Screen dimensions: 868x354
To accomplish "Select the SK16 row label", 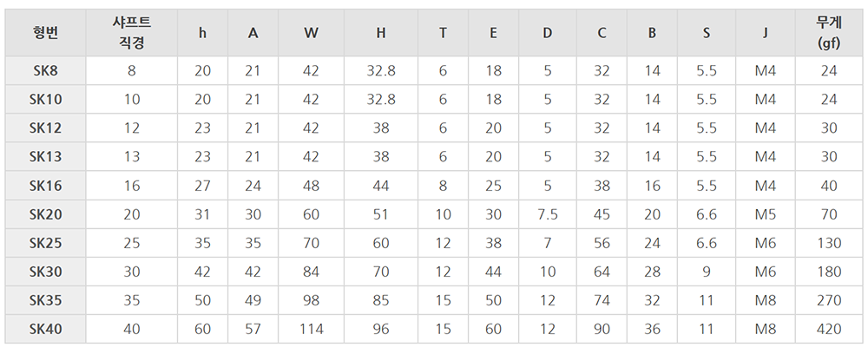I will coord(45,186).
